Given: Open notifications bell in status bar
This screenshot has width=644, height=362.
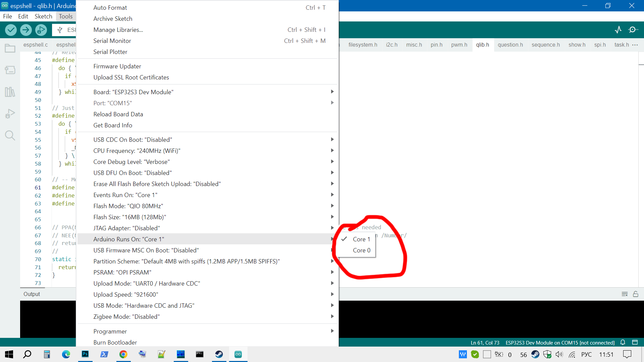Looking at the screenshot, I should [x=623, y=343].
